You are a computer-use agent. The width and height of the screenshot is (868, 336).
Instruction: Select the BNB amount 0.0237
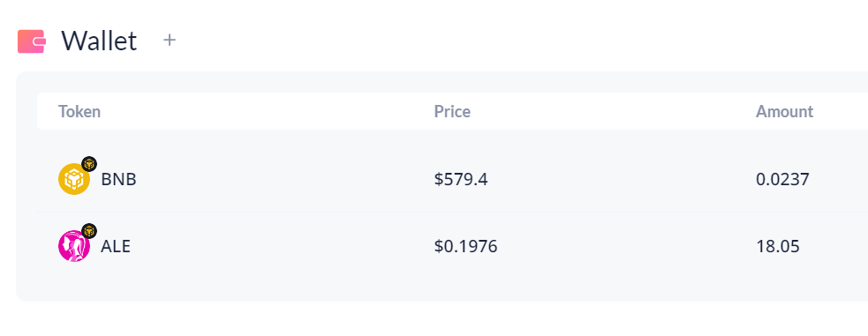click(782, 180)
